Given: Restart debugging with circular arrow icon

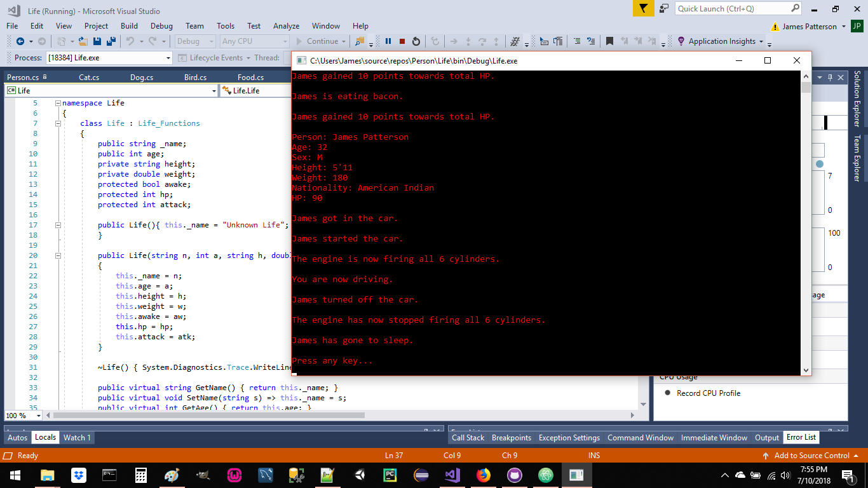Looking at the screenshot, I should click(416, 41).
